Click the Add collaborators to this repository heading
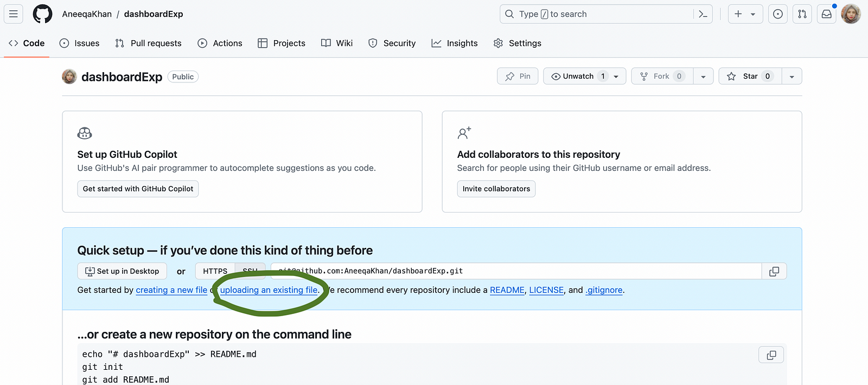The width and height of the screenshot is (868, 385). click(539, 155)
